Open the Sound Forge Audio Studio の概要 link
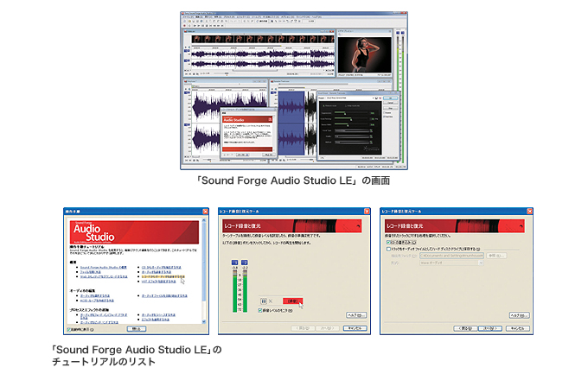 [x=104, y=268]
